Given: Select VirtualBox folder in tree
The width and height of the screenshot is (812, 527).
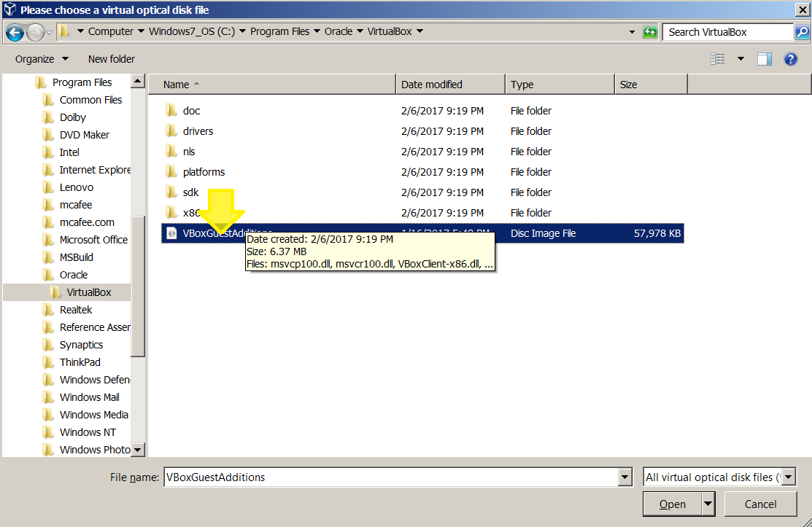Looking at the screenshot, I should pyautogui.click(x=88, y=292).
